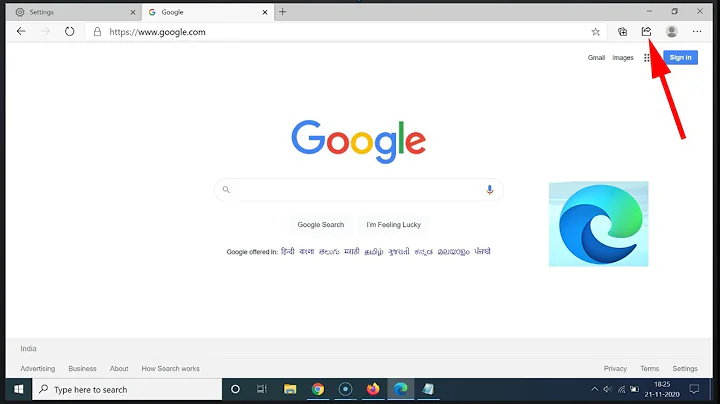This screenshot has height=404, width=720.
Task: Open the notepad-like app on taskbar
Action: point(428,389)
